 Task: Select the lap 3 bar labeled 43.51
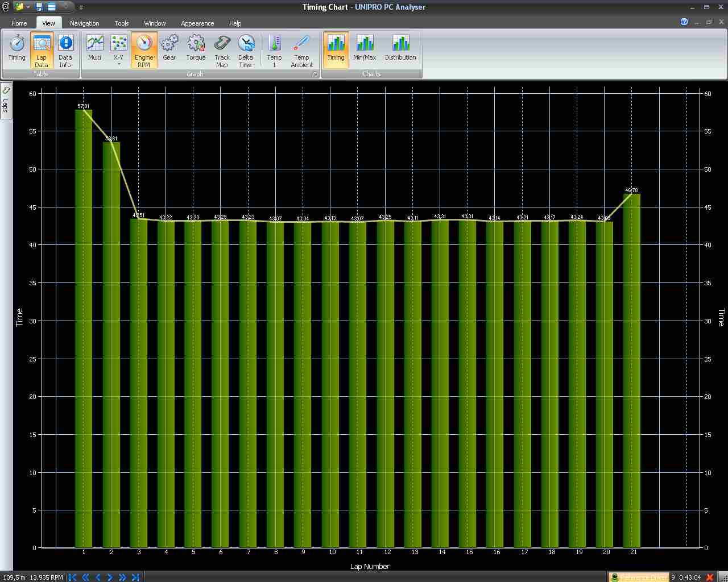[x=139, y=383]
